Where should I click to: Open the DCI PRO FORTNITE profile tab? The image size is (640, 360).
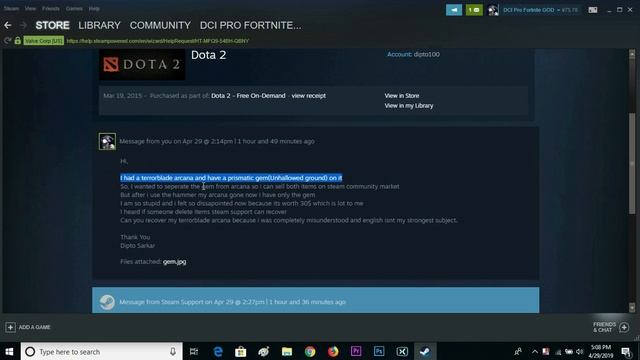(251, 25)
